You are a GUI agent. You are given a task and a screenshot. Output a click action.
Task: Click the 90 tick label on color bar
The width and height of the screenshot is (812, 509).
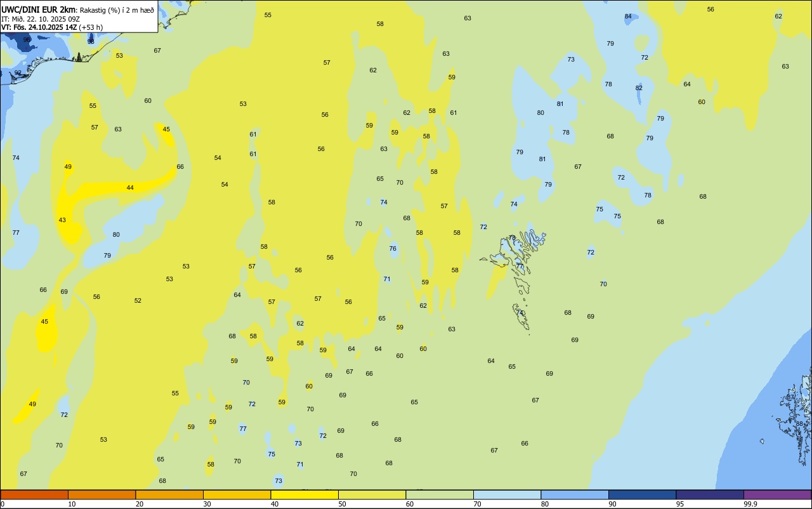point(613,504)
